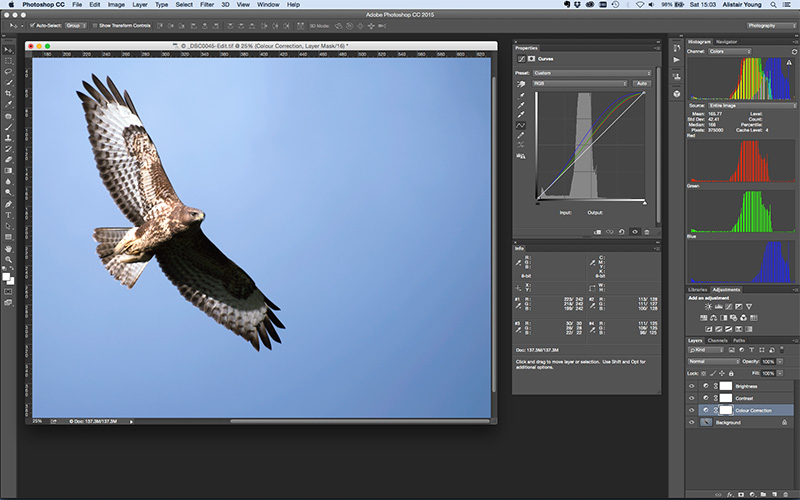The image size is (800, 500).
Task: Select the Eraser tool
Action: click(8, 160)
